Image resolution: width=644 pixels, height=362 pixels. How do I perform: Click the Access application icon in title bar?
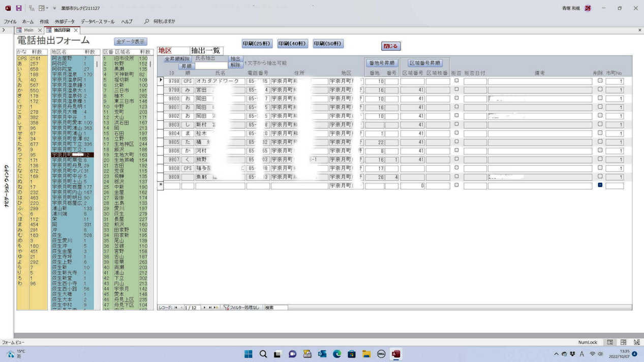point(8,8)
